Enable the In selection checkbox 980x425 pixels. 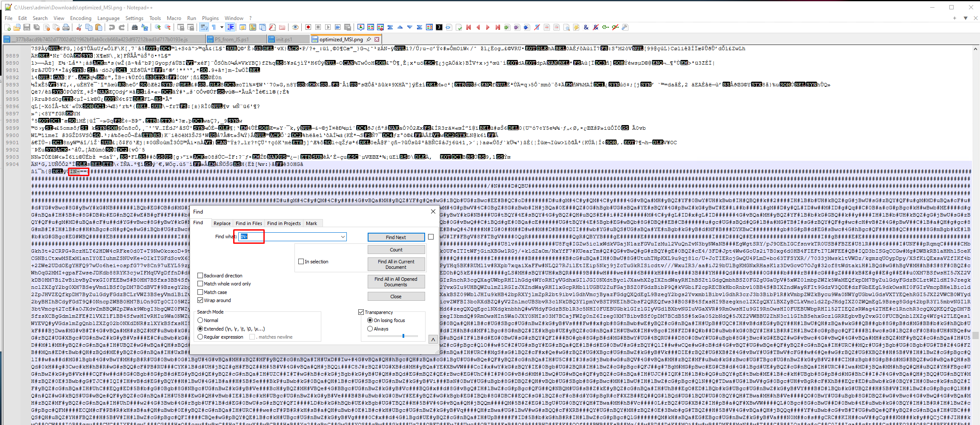click(301, 262)
